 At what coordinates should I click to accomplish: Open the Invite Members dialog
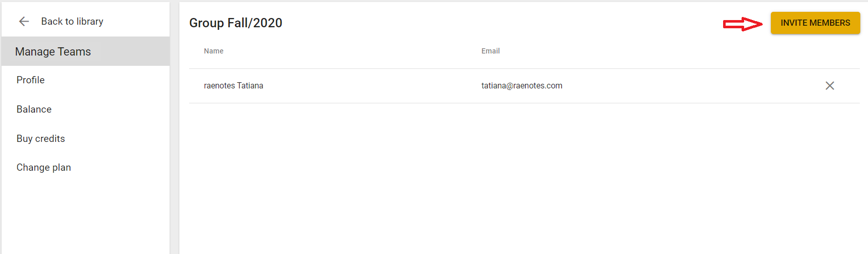coord(815,23)
